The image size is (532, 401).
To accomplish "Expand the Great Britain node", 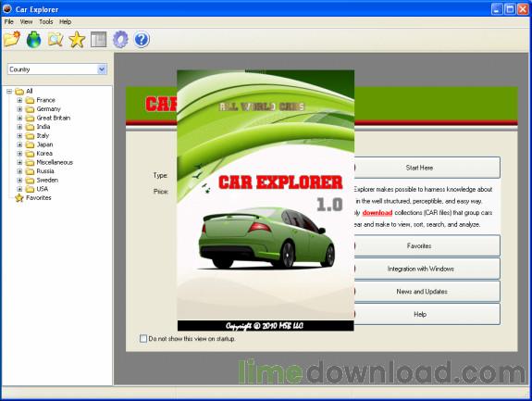I will (19, 118).
